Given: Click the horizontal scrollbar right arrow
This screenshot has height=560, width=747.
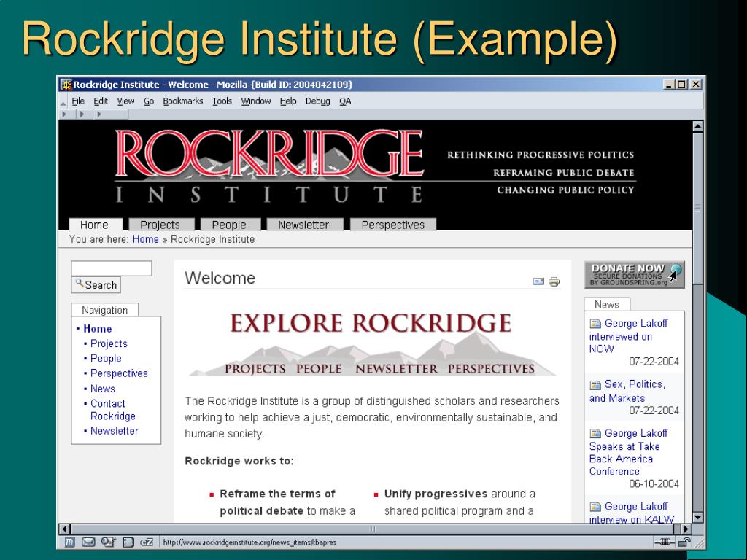Looking at the screenshot, I should point(686,529).
